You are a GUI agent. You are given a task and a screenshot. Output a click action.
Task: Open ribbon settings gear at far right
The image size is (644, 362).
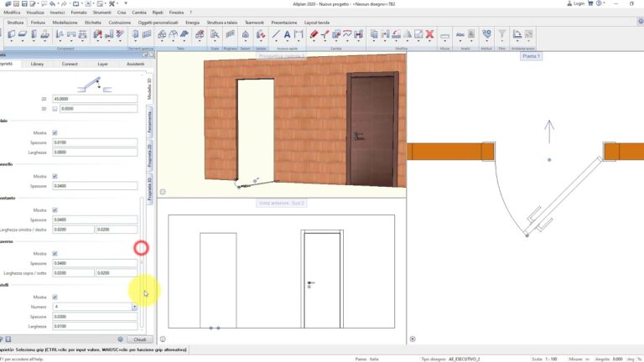pyautogui.click(x=641, y=21)
